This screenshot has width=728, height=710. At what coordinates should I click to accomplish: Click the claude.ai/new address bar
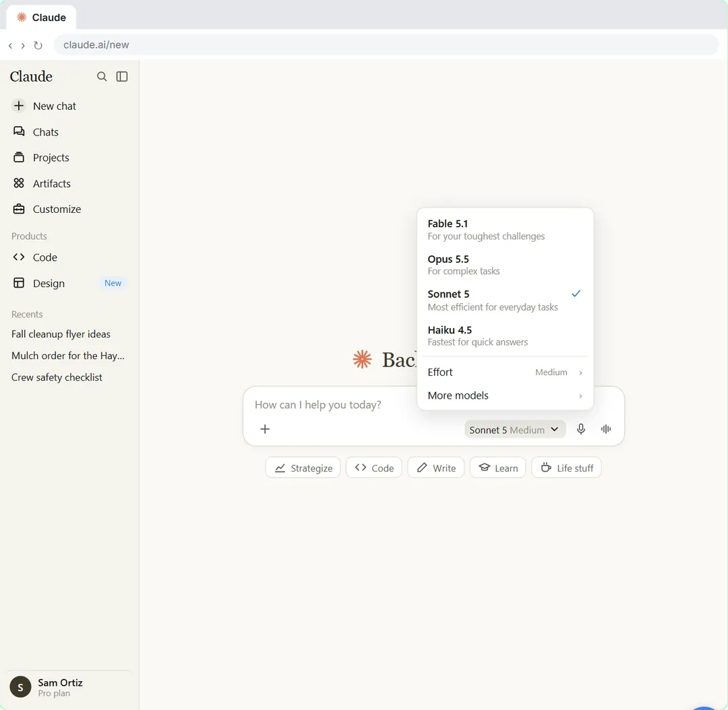click(386, 45)
